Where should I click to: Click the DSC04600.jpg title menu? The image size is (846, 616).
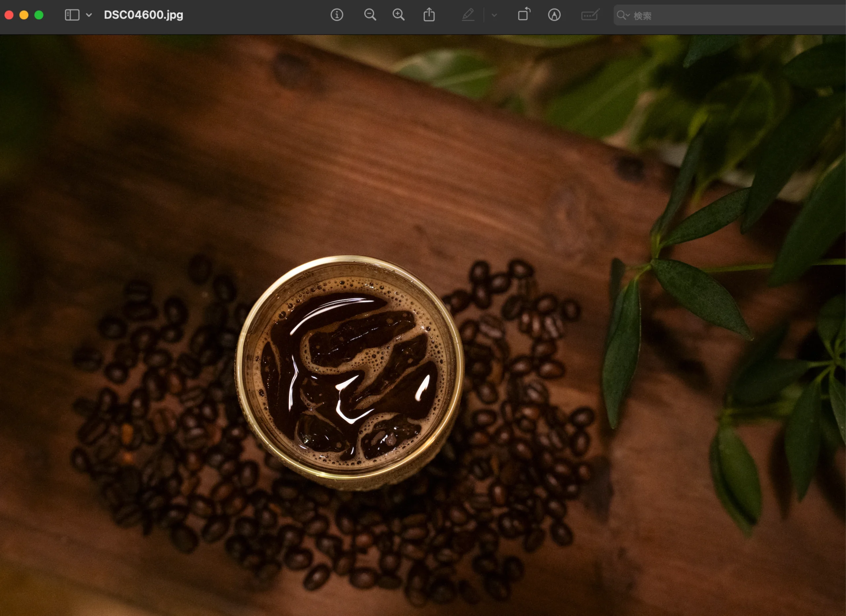point(143,15)
